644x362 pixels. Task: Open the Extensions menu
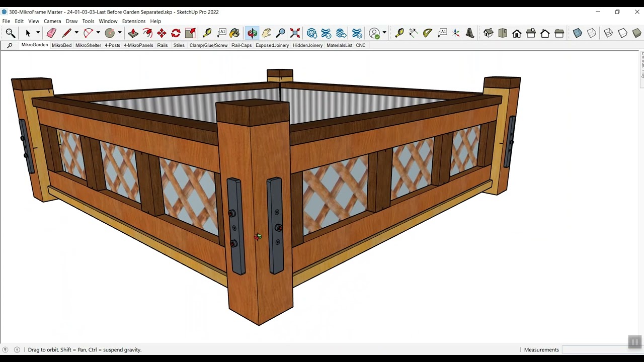(x=134, y=21)
